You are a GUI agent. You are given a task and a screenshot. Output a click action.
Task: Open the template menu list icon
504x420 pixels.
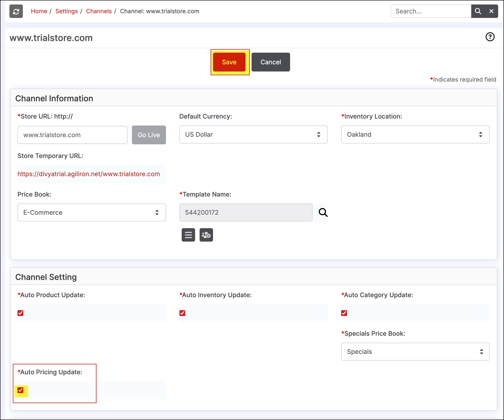point(188,235)
